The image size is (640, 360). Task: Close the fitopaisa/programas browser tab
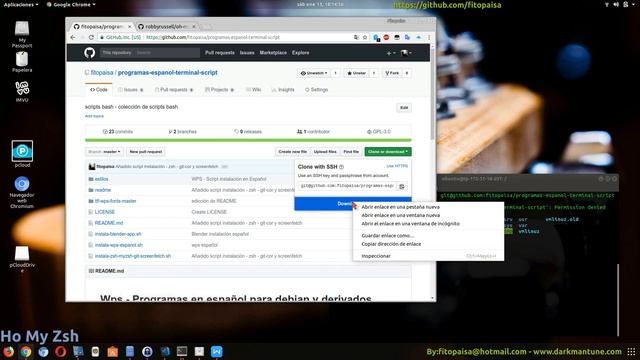[130, 27]
